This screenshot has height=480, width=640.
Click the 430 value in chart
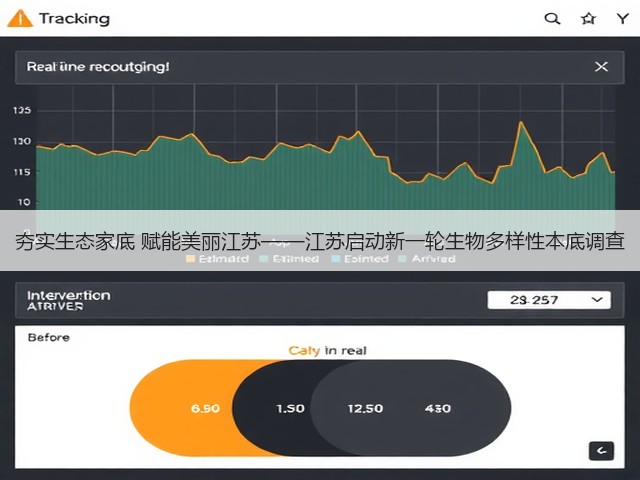(438, 409)
